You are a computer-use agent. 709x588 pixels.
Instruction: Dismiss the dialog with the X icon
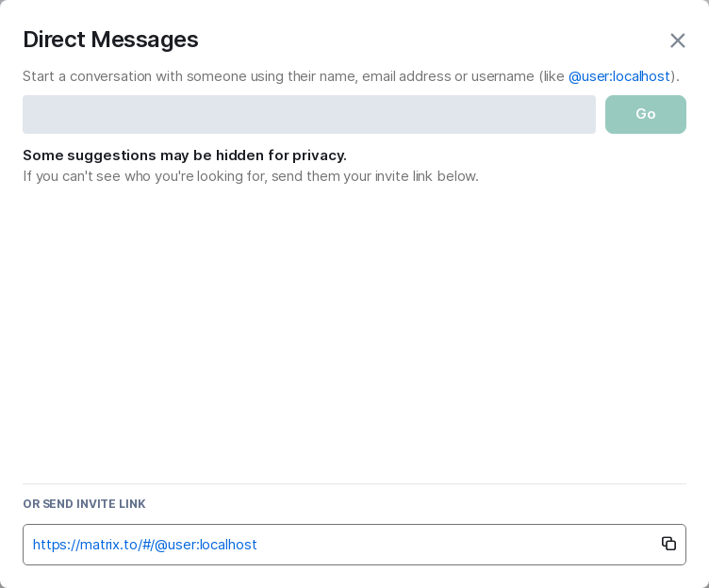[677, 41]
